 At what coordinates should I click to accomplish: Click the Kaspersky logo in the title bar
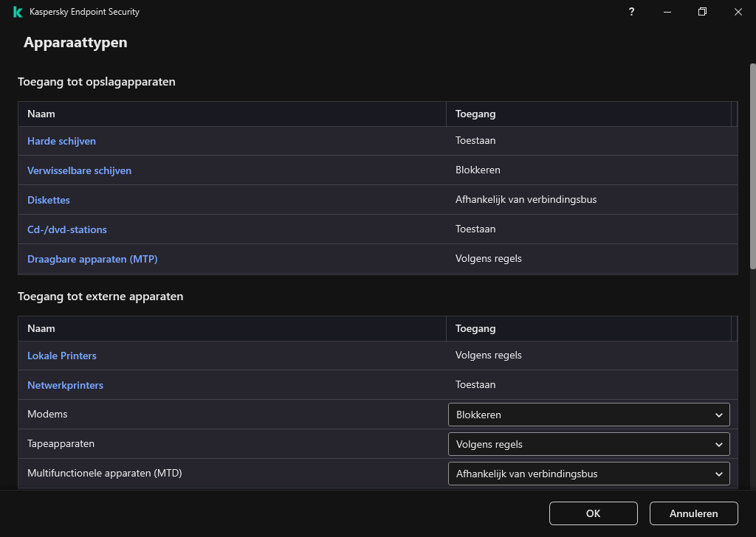[16, 12]
